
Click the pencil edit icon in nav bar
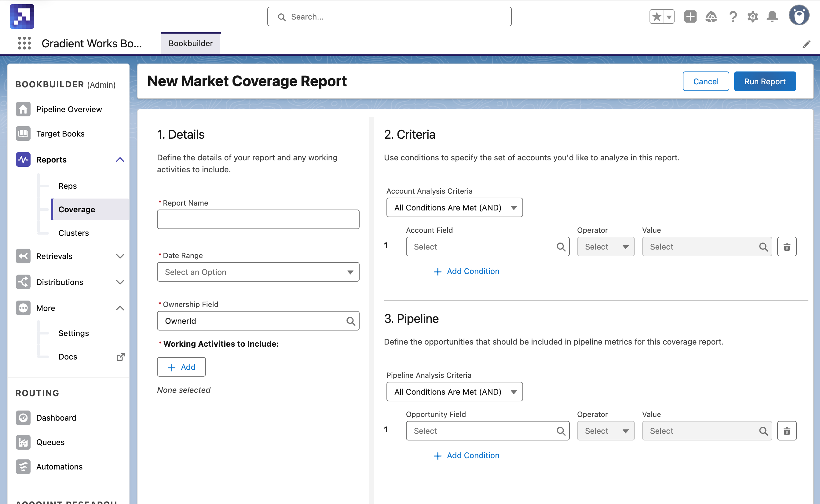pos(806,44)
